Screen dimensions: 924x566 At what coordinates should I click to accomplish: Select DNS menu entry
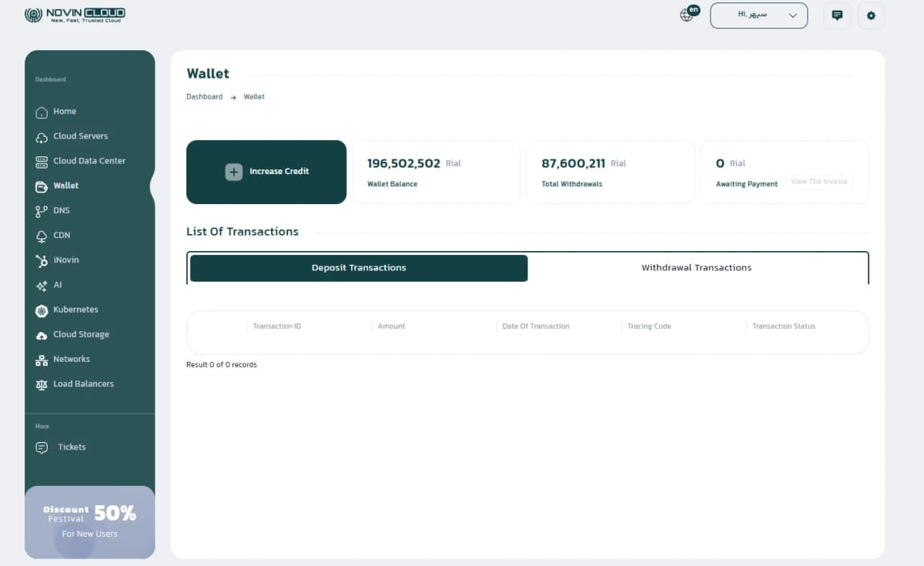click(62, 210)
